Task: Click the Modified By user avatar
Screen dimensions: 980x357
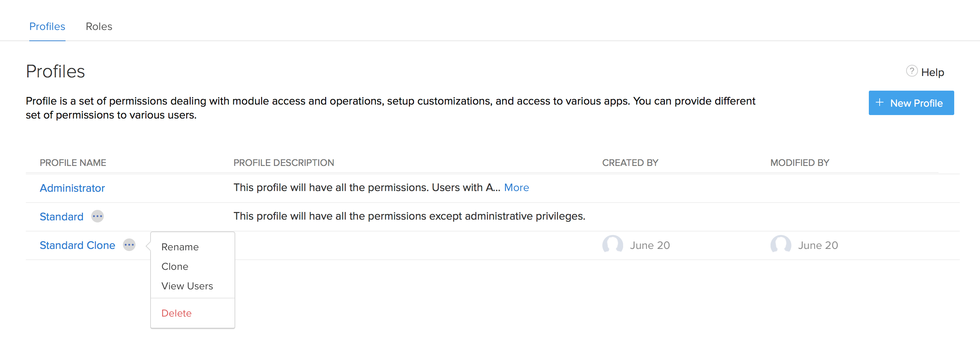Action: click(781, 245)
